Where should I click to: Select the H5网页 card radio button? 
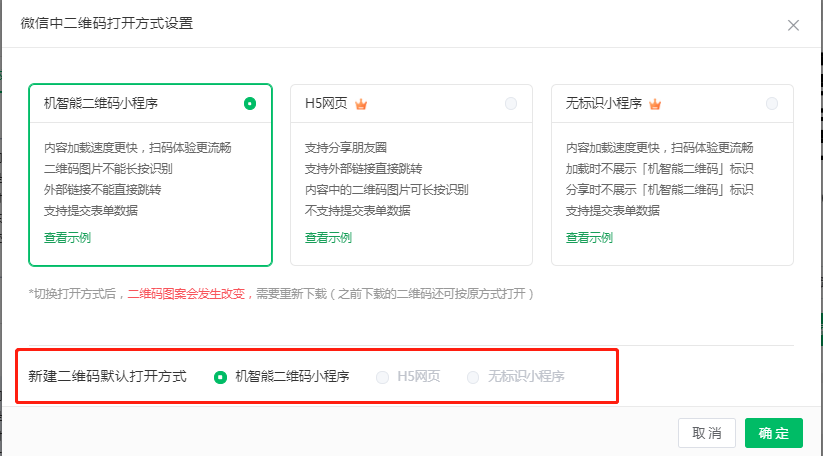coord(511,104)
